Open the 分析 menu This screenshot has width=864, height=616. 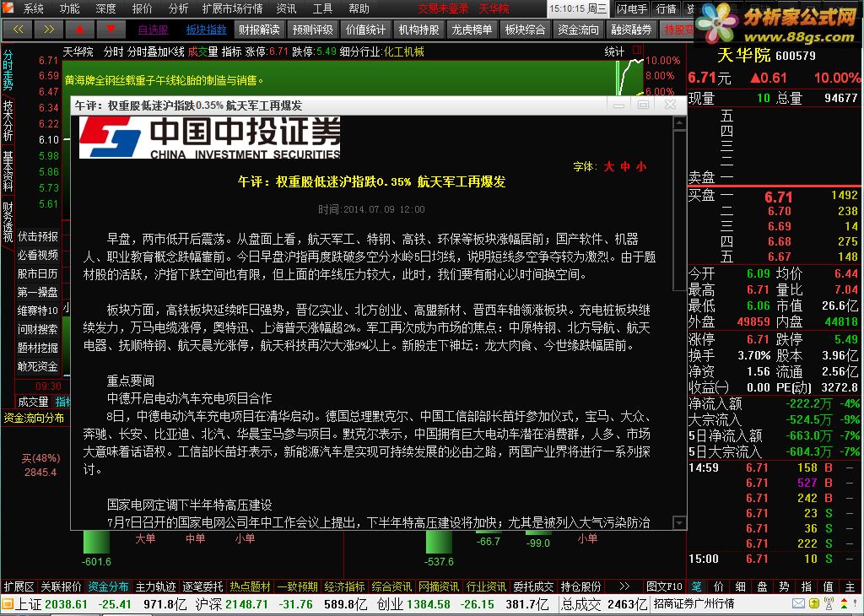178,8
